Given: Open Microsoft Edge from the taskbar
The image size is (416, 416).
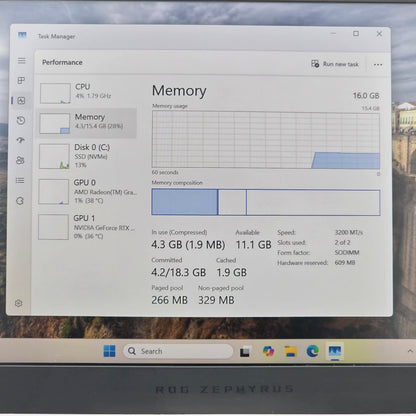Looking at the screenshot, I should [x=312, y=351].
